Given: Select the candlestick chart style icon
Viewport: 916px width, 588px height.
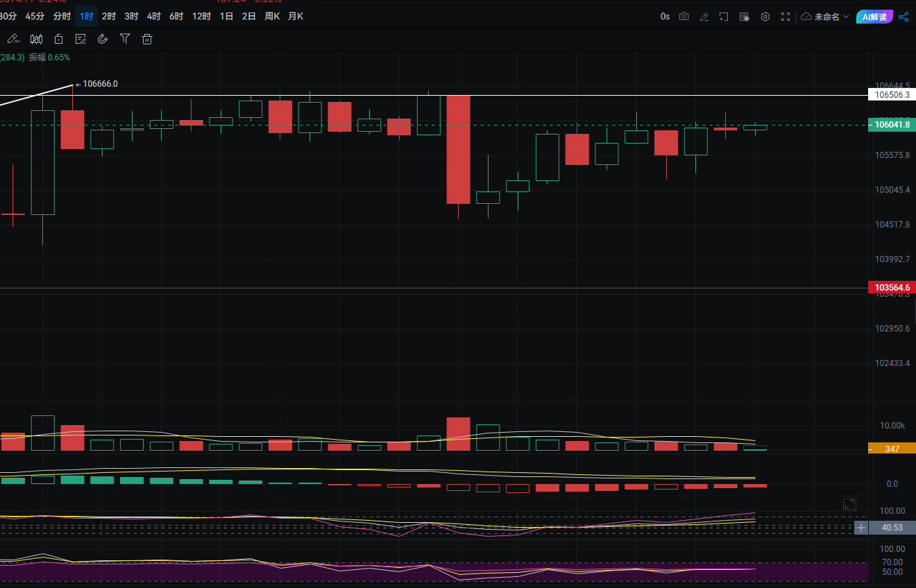Looking at the screenshot, I should tap(36, 40).
